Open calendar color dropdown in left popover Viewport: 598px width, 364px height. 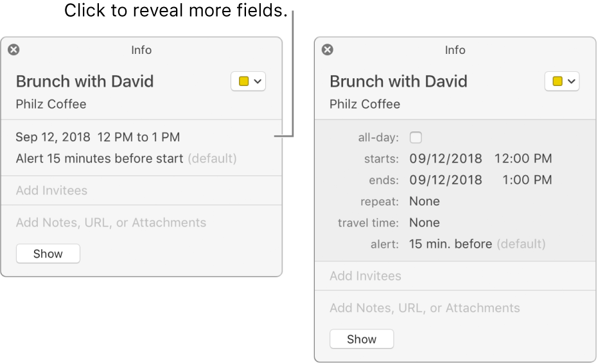click(248, 82)
